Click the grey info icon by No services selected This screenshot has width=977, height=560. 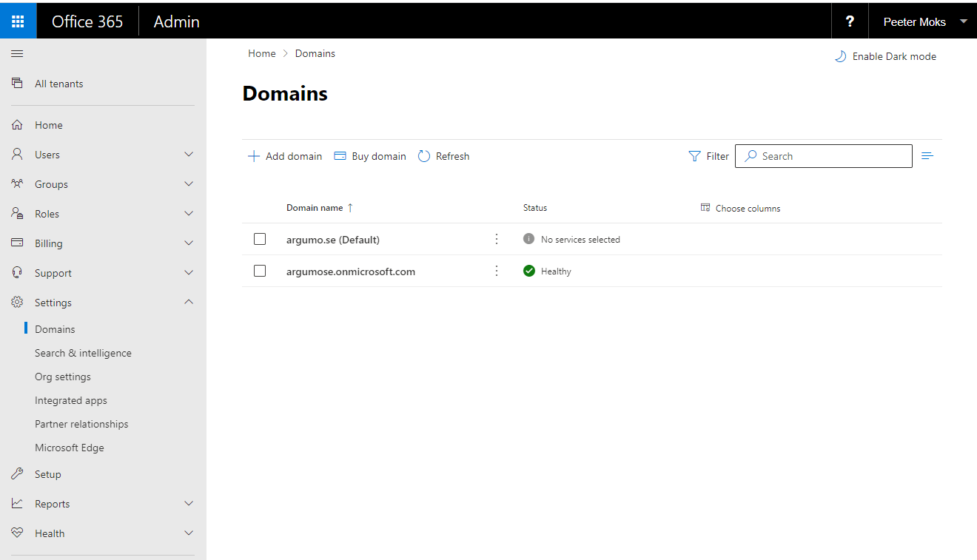click(x=528, y=239)
